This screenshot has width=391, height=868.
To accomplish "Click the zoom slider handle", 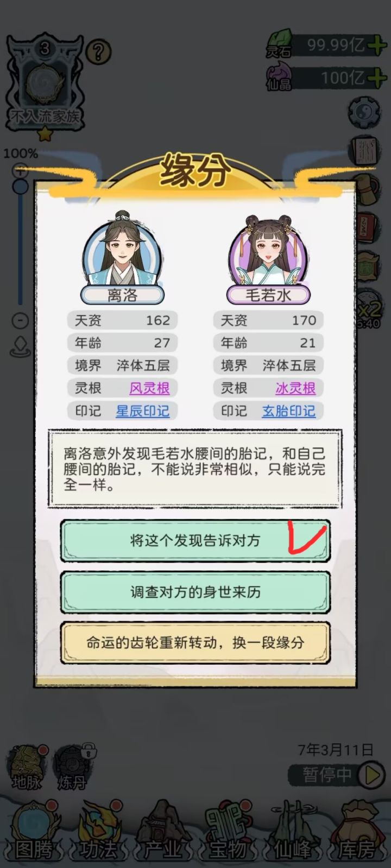I will coord(21,187).
